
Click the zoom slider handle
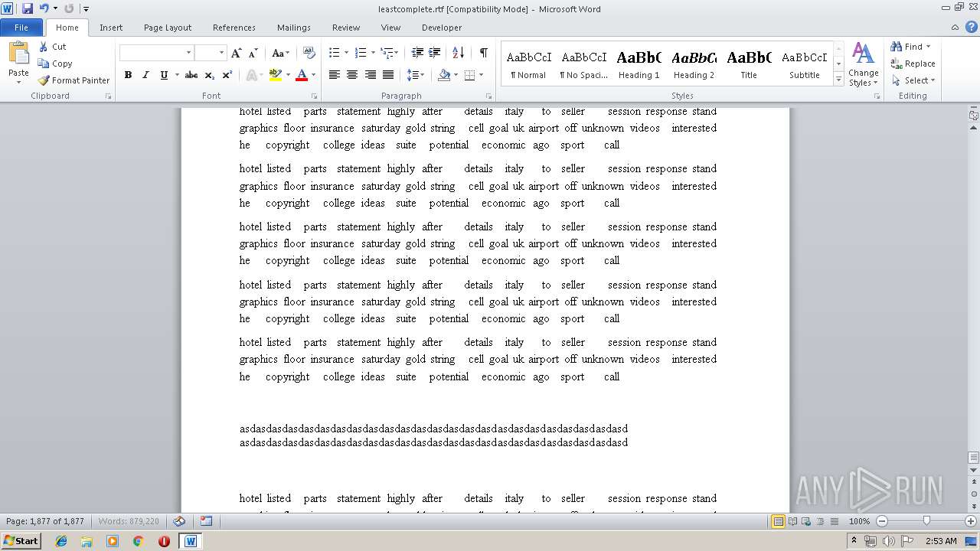[x=926, y=521]
